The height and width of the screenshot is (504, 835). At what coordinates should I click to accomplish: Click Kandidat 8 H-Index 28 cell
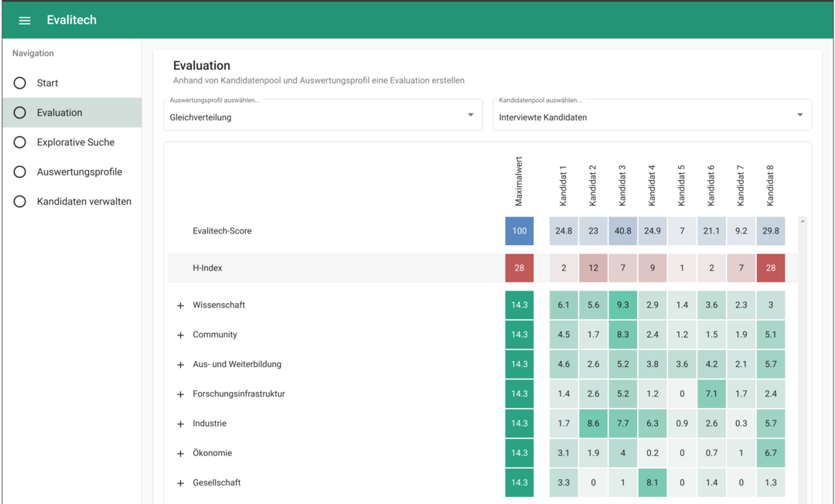[771, 267]
